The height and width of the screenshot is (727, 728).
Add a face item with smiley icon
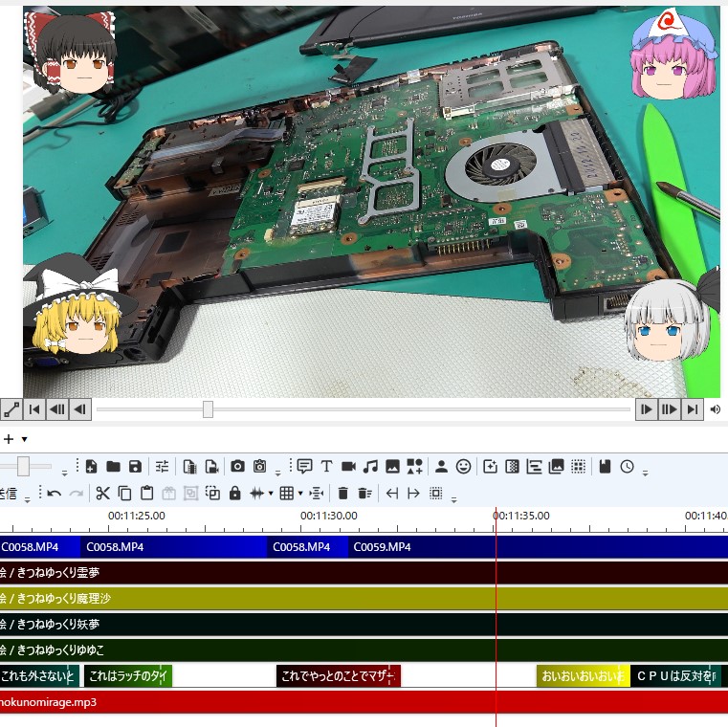[x=463, y=466]
